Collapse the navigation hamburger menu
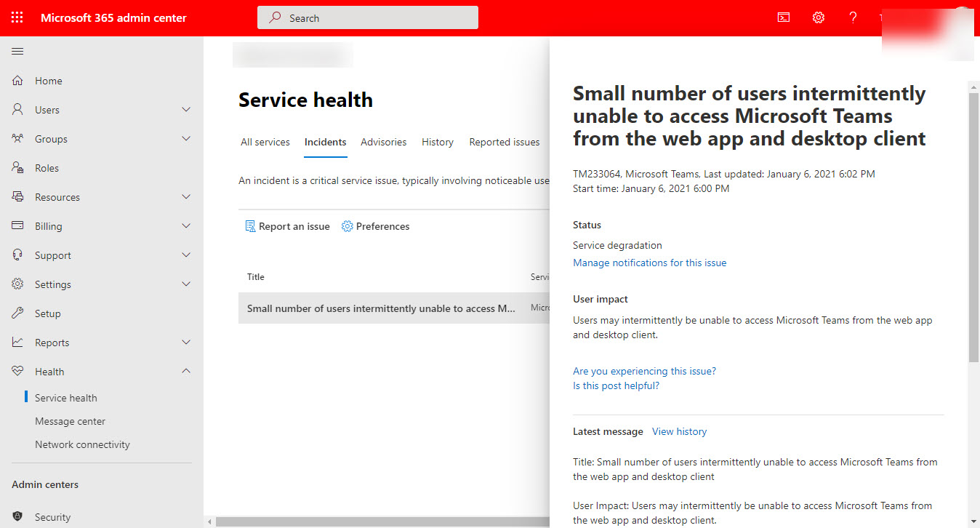 17,51
